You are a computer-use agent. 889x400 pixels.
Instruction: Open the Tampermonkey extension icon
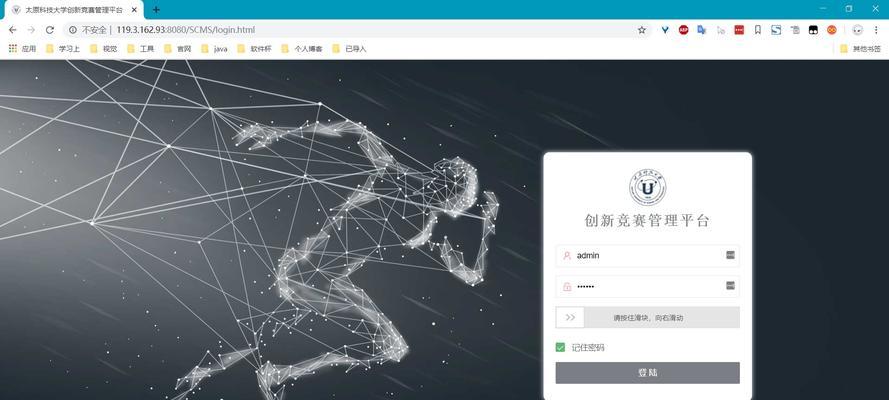click(813, 30)
